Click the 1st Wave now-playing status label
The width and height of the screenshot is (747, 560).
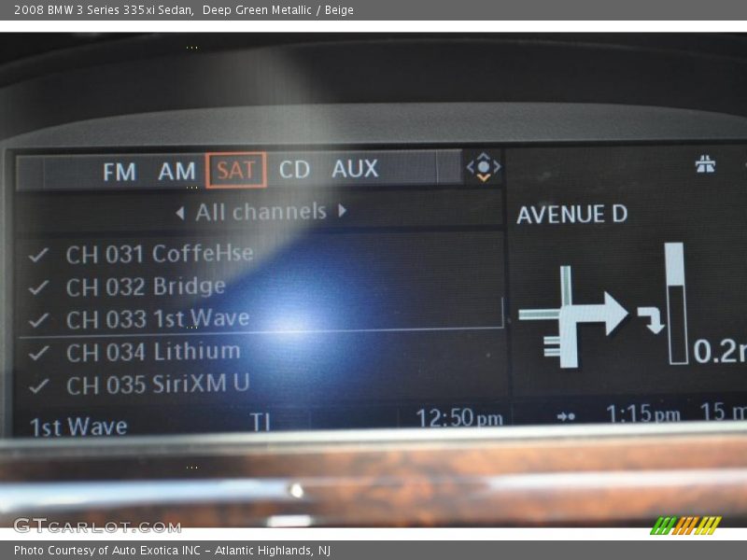click(x=78, y=427)
